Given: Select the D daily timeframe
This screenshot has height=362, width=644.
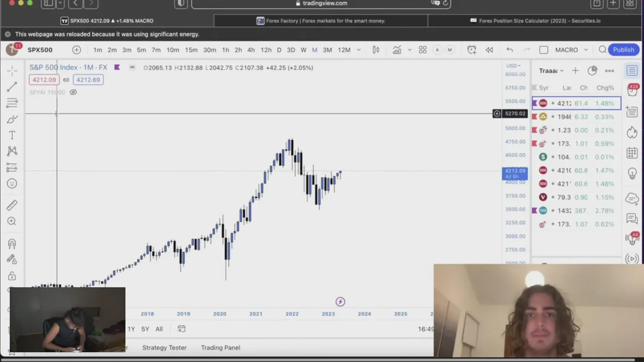Looking at the screenshot, I should [279, 50].
